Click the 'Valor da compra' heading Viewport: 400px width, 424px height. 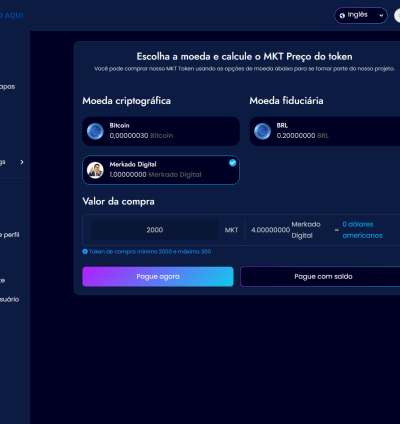pyautogui.click(x=118, y=202)
